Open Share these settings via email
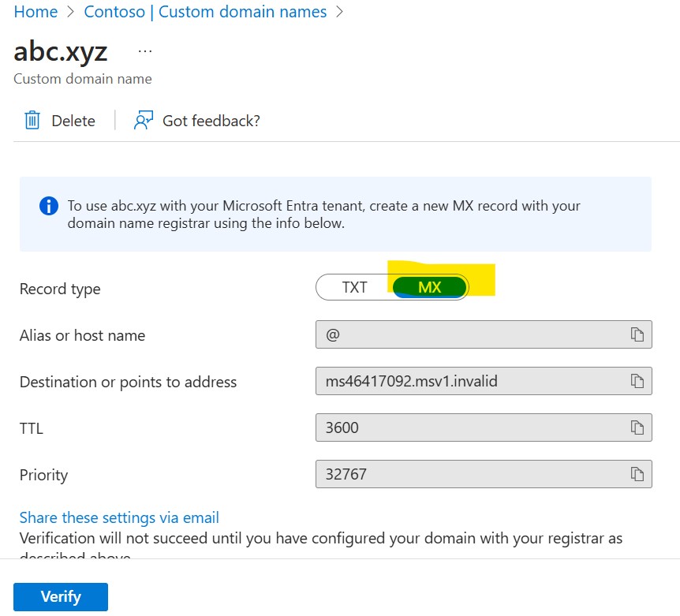The height and width of the screenshot is (616, 680). click(119, 517)
